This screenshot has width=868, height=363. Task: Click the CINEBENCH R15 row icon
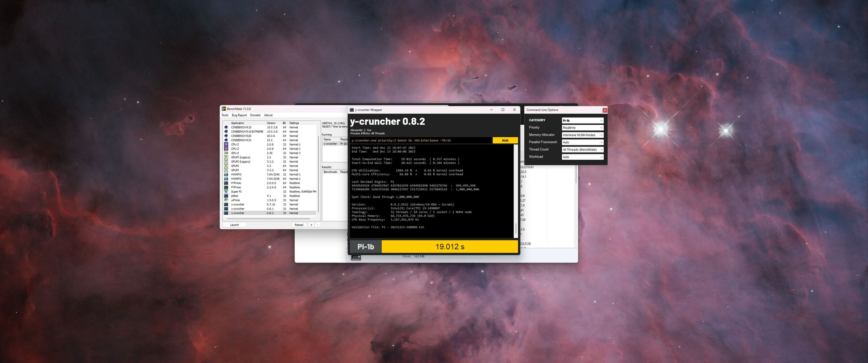coord(226,127)
